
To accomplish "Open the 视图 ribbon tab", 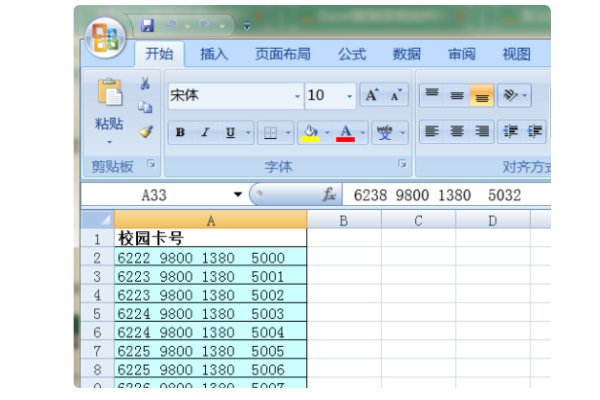I will tap(516, 54).
